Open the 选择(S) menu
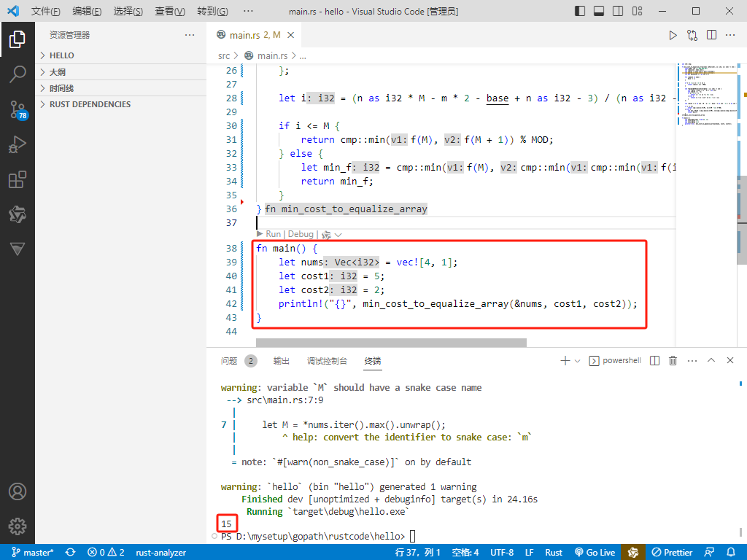 [128, 11]
